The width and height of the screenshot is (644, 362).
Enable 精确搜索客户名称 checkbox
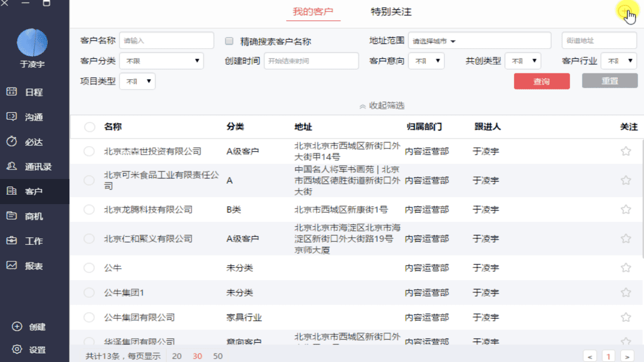(x=229, y=41)
